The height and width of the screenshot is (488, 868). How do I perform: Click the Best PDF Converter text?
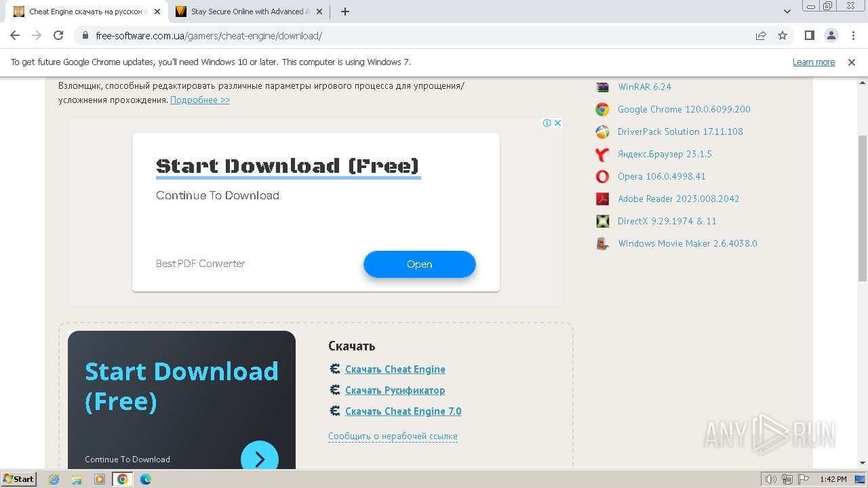(x=200, y=264)
